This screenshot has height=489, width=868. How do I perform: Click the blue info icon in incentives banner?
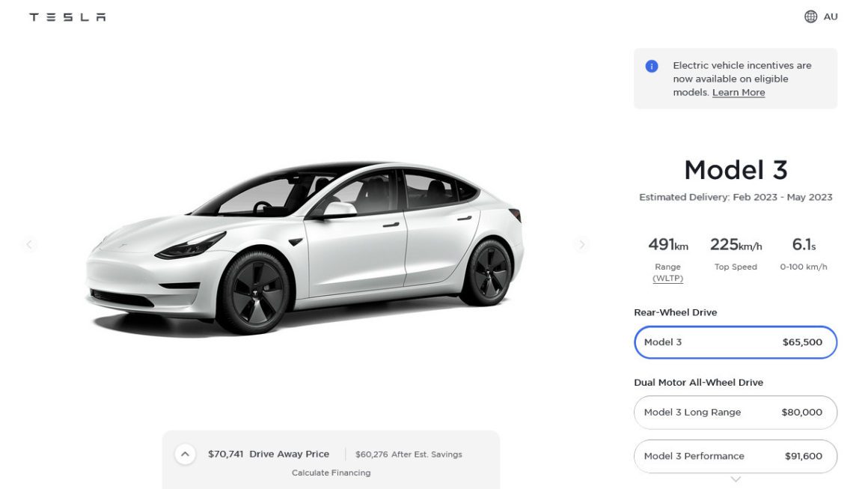coord(651,67)
